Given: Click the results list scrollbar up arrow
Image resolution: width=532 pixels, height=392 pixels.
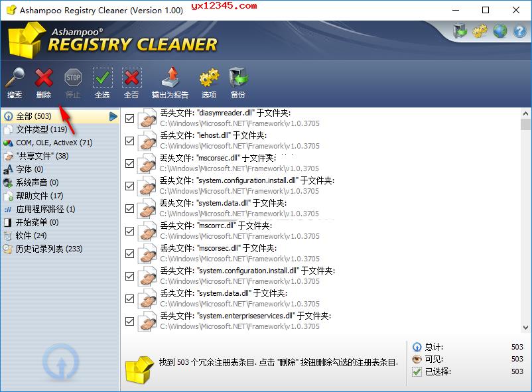Looking at the screenshot, I should click(x=525, y=113).
